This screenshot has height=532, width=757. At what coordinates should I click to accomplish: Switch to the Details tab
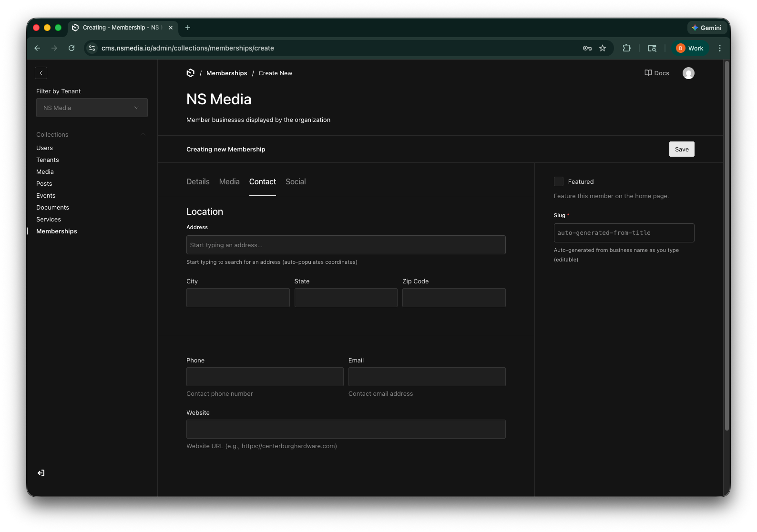pos(198,181)
